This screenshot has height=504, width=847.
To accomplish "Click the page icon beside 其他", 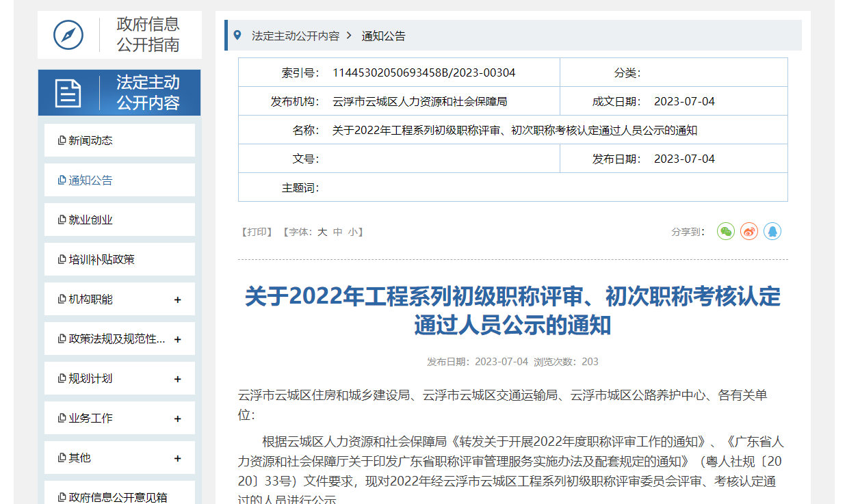I will tap(62, 458).
